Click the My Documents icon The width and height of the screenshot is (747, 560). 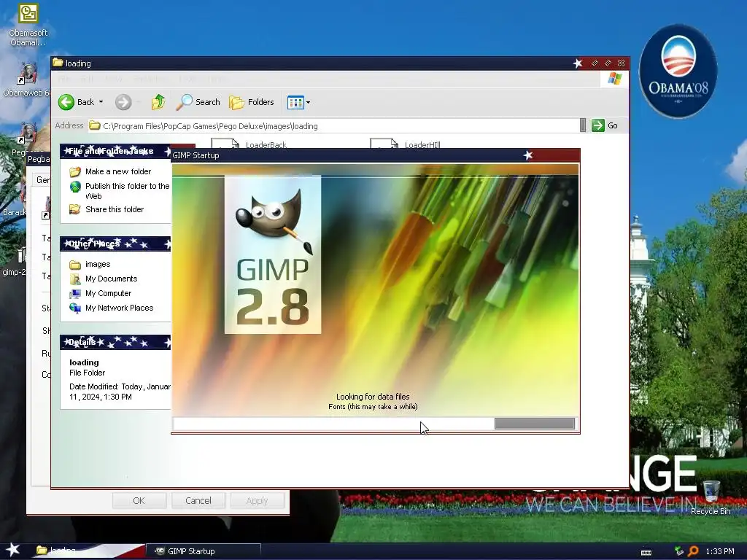pyautogui.click(x=75, y=279)
